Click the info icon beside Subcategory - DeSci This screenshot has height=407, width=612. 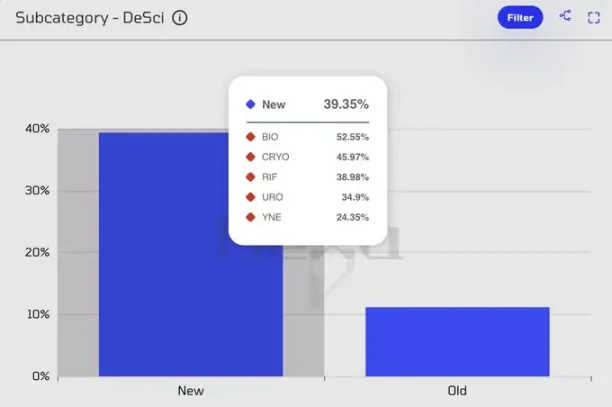coord(180,17)
